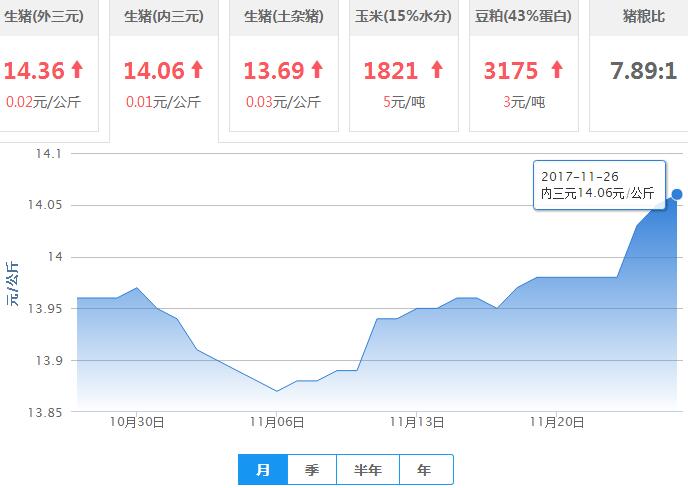Click the 13.9 y-axis label
688x488 pixels.
49,360
